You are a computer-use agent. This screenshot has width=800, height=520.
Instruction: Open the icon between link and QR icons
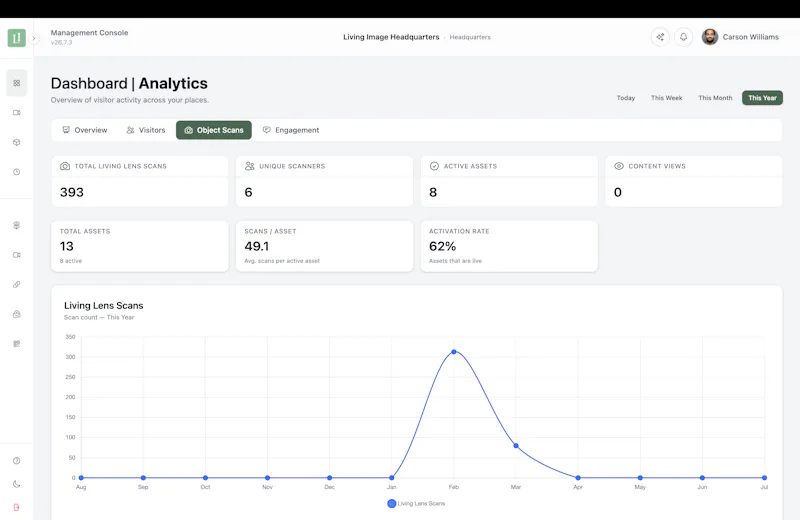click(17, 314)
